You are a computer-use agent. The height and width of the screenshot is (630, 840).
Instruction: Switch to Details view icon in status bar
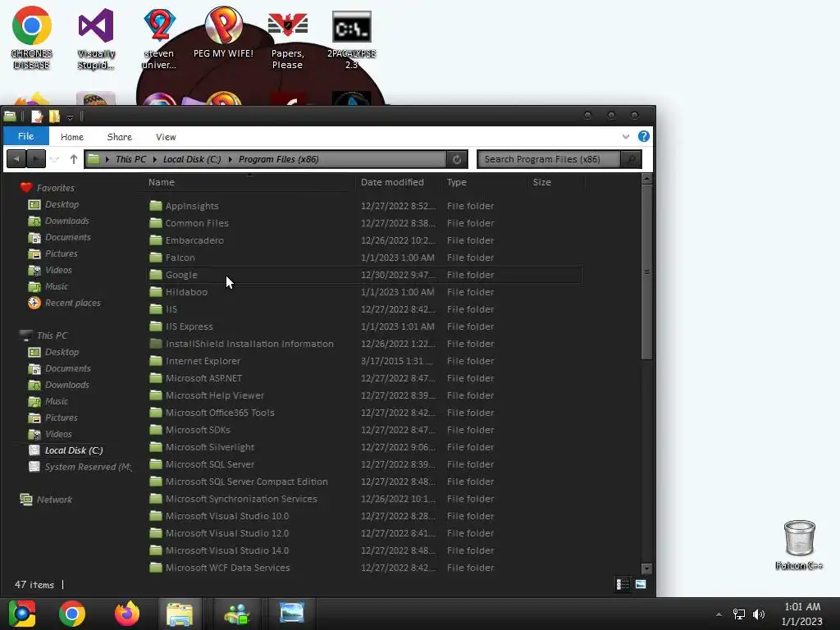point(623,584)
